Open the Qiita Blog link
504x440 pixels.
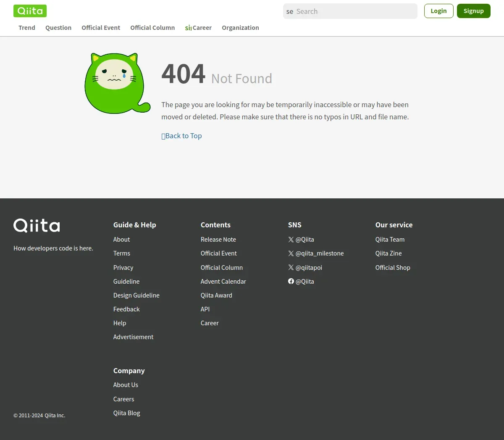pos(127,413)
